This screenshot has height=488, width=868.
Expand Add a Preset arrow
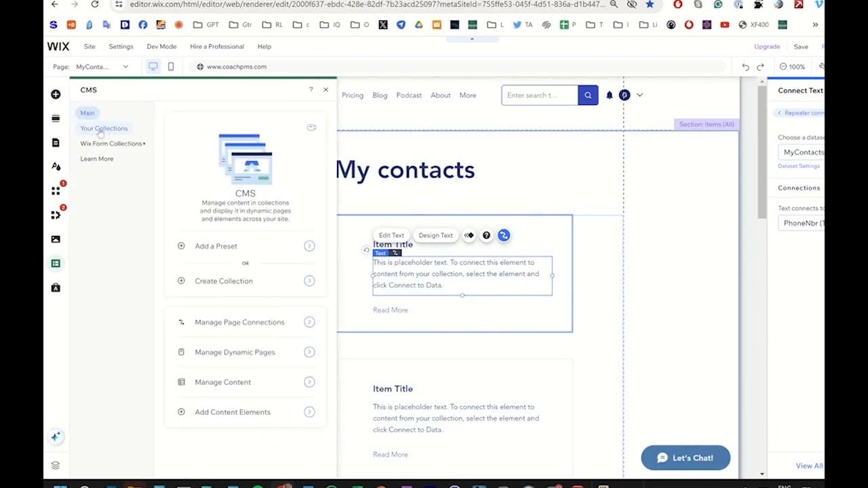pos(309,246)
